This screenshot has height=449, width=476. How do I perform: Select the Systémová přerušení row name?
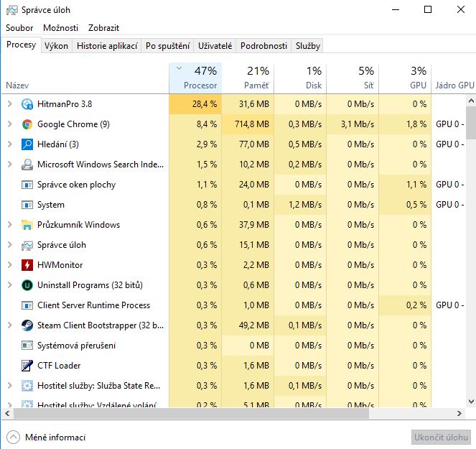76,346
